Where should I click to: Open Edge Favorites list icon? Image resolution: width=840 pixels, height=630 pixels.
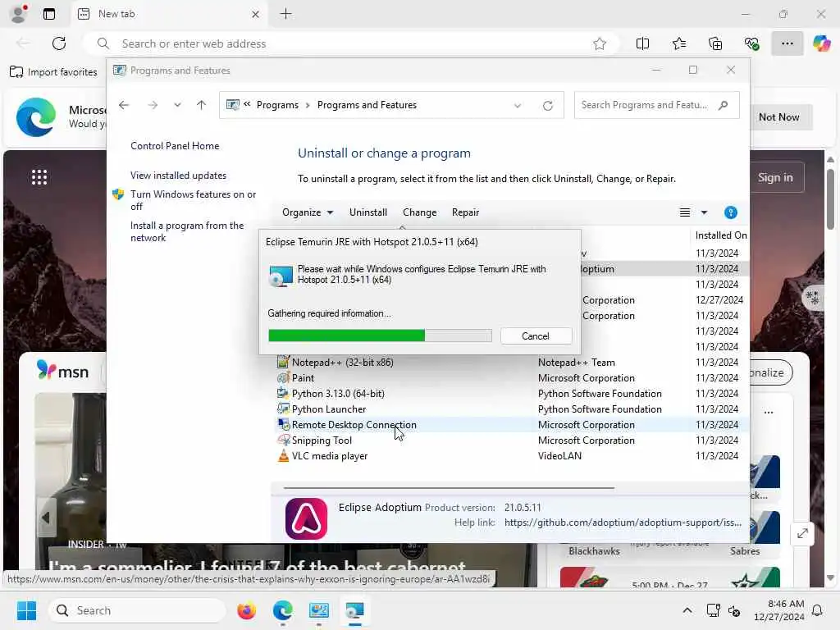pyautogui.click(x=678, y=43)
